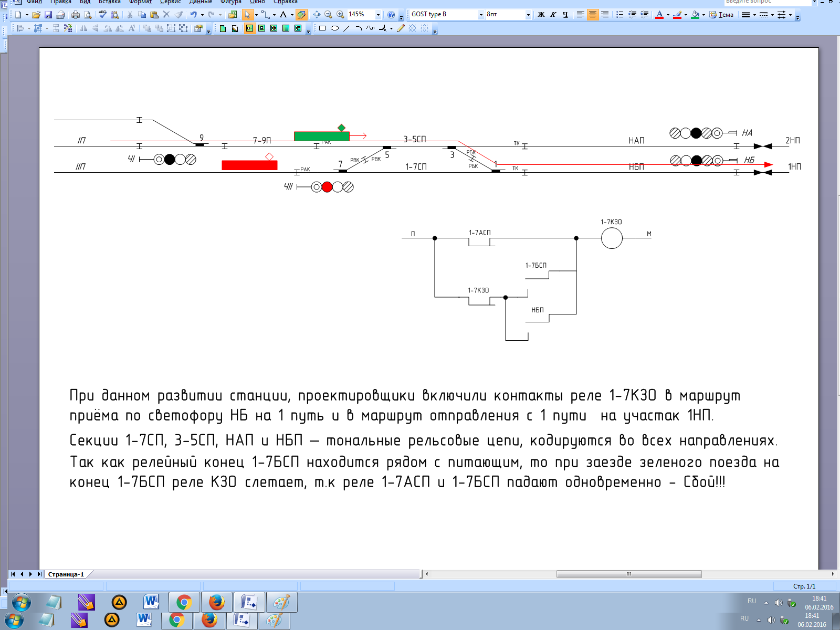Open the 145% zoom level dropdown

point(378,15)
